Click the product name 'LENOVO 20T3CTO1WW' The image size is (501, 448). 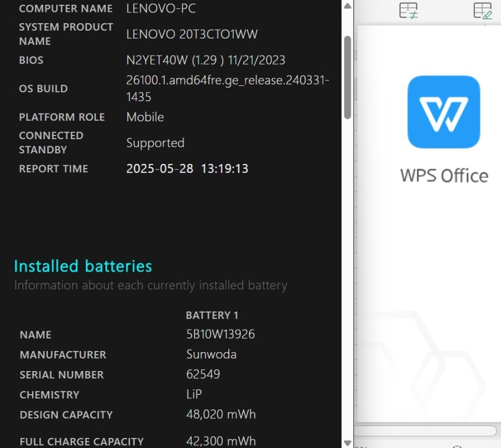(192, 34)
